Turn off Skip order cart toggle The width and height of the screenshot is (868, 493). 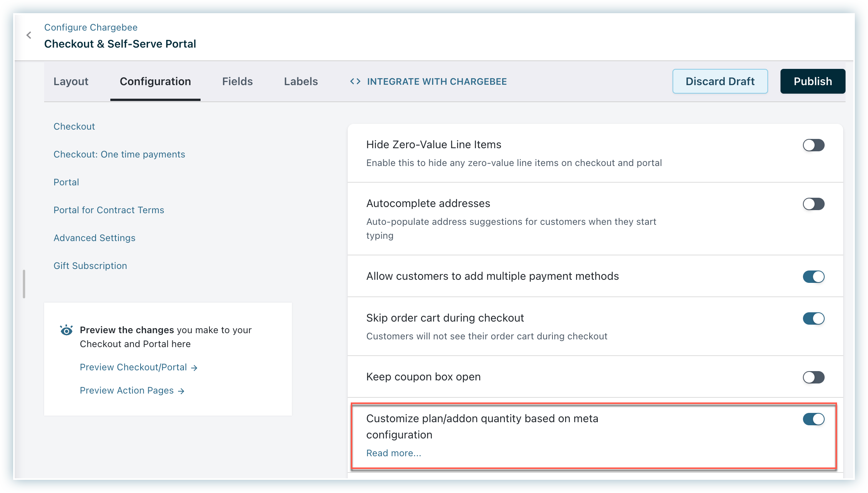coord(813,318)
